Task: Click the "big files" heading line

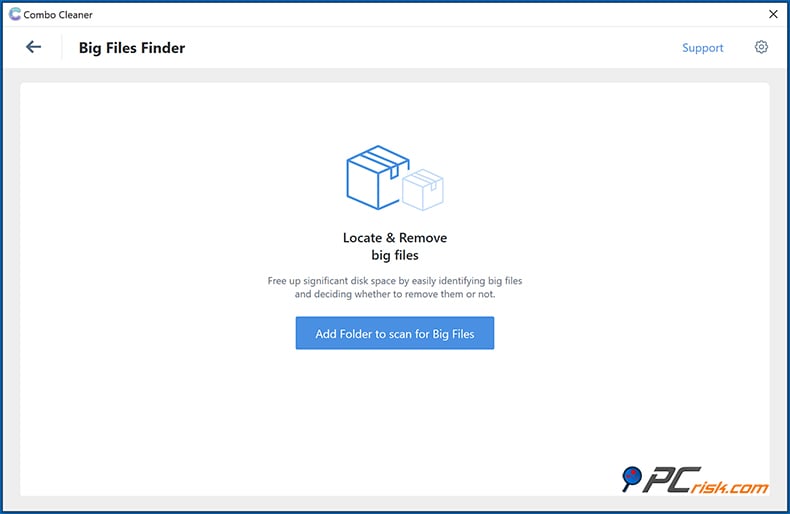Action: 395,256
